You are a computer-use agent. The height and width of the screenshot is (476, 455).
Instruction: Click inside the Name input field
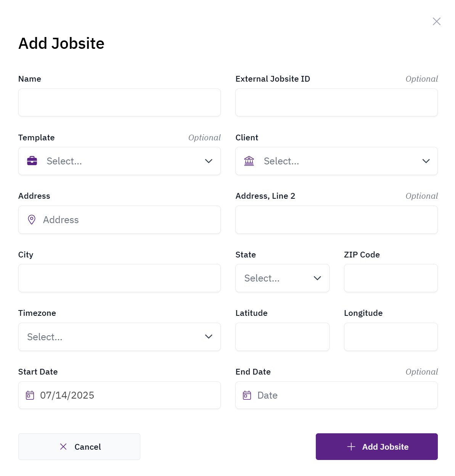pyautogui.click(x=119, y=102)
